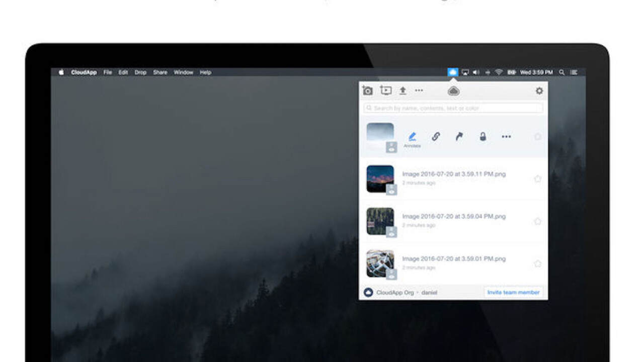Open the more actions menu for the selected drop
Image resolution: width=644 pixels, height=362 pixels.
[506, 136]
